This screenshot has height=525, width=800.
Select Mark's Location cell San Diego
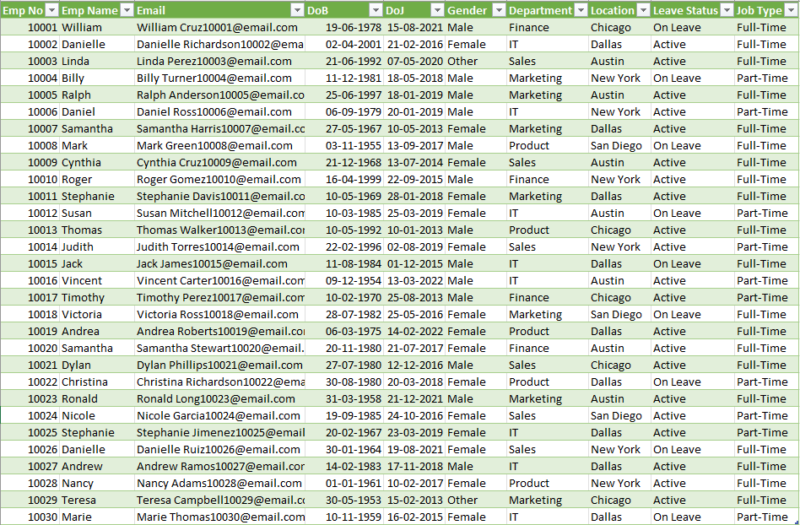[620, 145]
